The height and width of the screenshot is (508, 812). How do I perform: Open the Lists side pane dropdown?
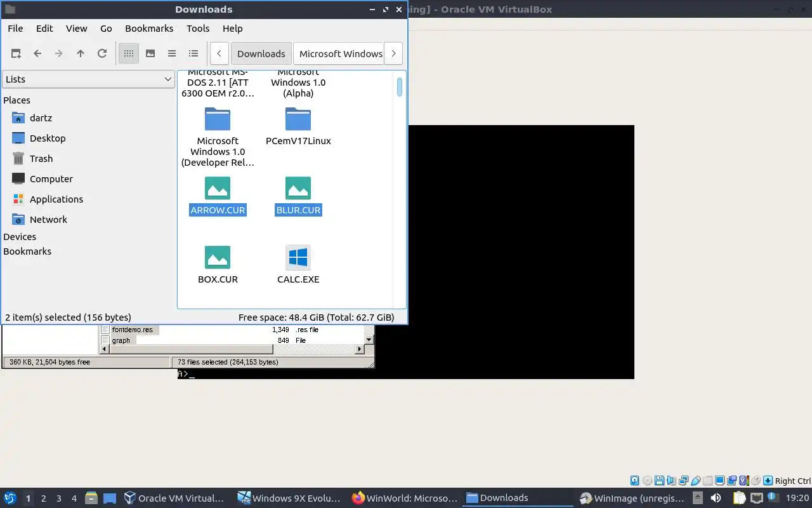tap(88, 79)
